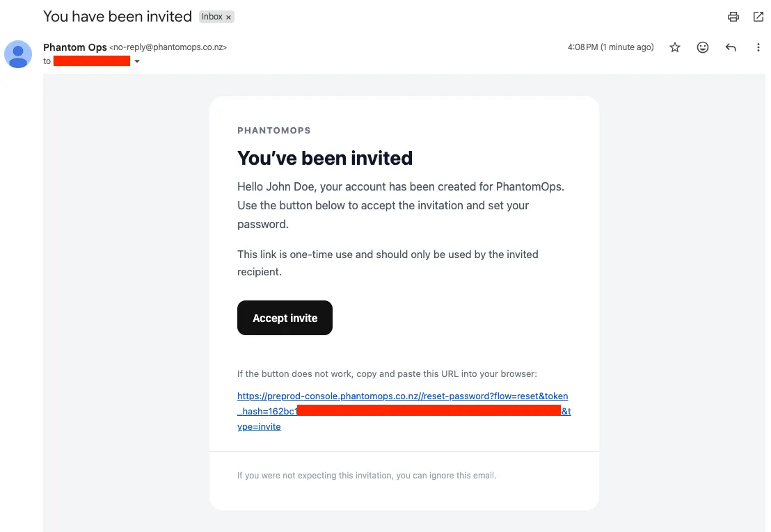The image size is (771, 532).
Task: Select the email subject 'You have been invited'
Action: [x=117, y=16]
